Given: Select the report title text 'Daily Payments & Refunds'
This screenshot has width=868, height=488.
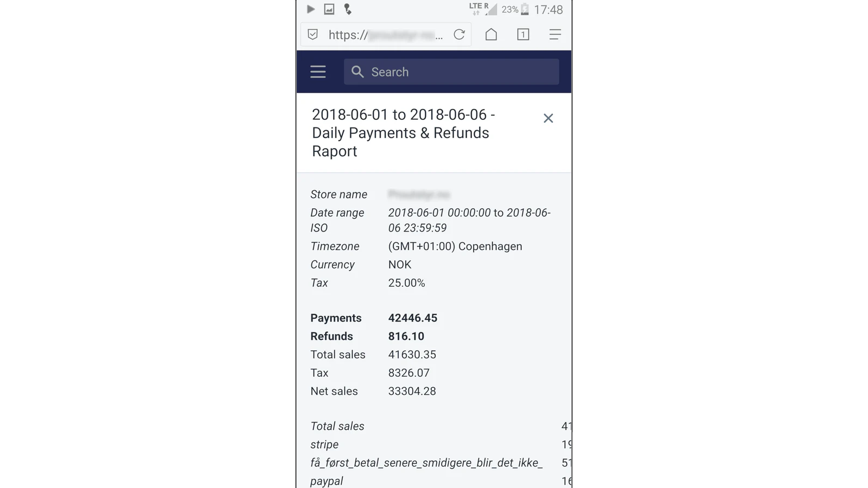Looking at the screenshot, I should click(400, 133).
